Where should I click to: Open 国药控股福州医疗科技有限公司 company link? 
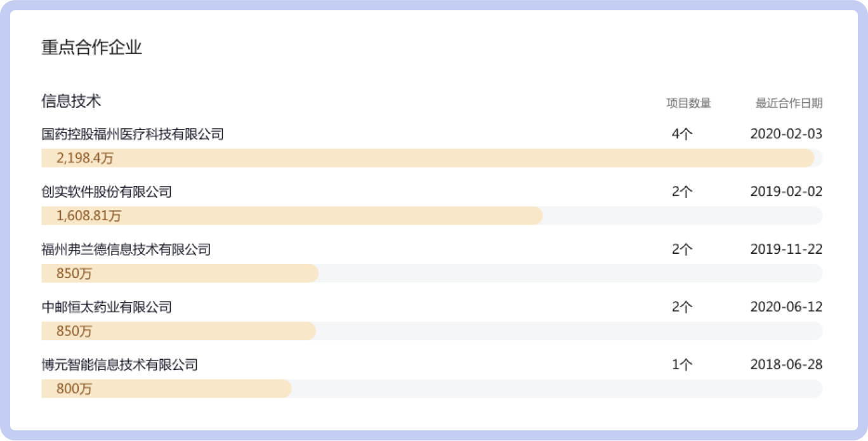(133, 134)
